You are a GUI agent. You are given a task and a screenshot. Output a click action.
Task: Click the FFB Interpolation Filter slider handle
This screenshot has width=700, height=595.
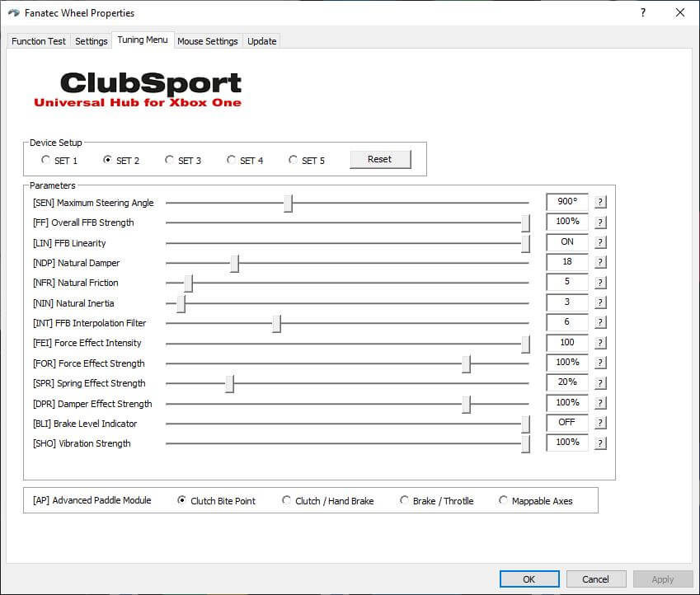pyautogui.click(x=276, y=323)
